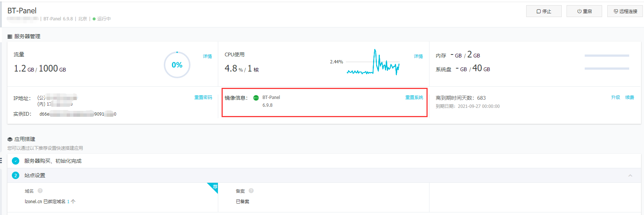Click the CPU usage line chart
Screen dimensions: 644x215
(373, 62)
